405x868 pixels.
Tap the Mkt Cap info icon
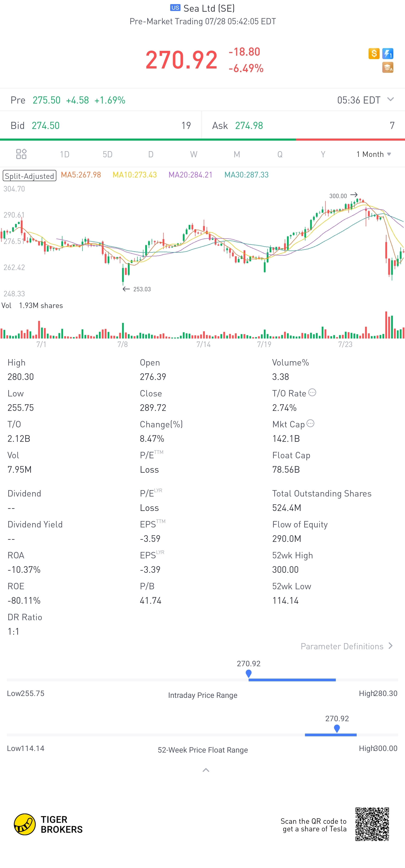pos(311,423)
